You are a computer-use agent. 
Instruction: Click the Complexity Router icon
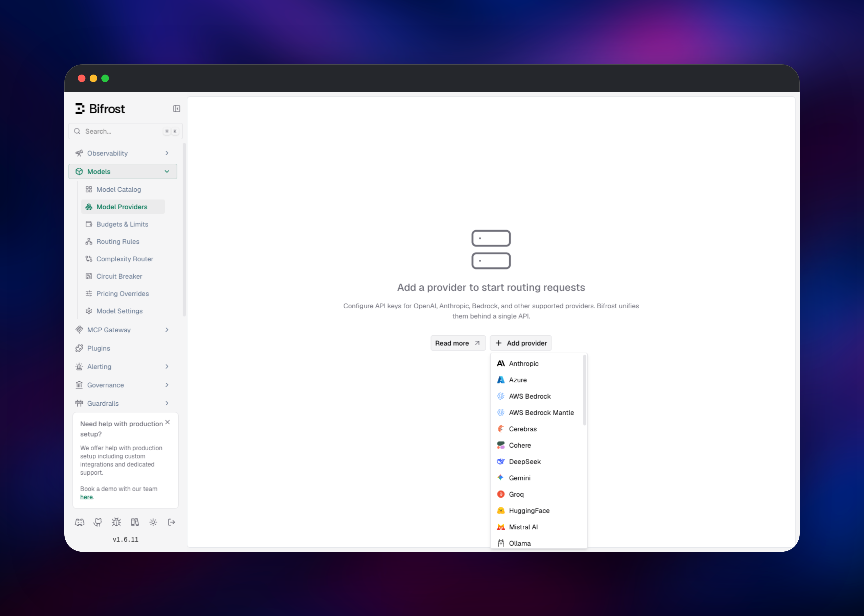(x=89, y=259)
